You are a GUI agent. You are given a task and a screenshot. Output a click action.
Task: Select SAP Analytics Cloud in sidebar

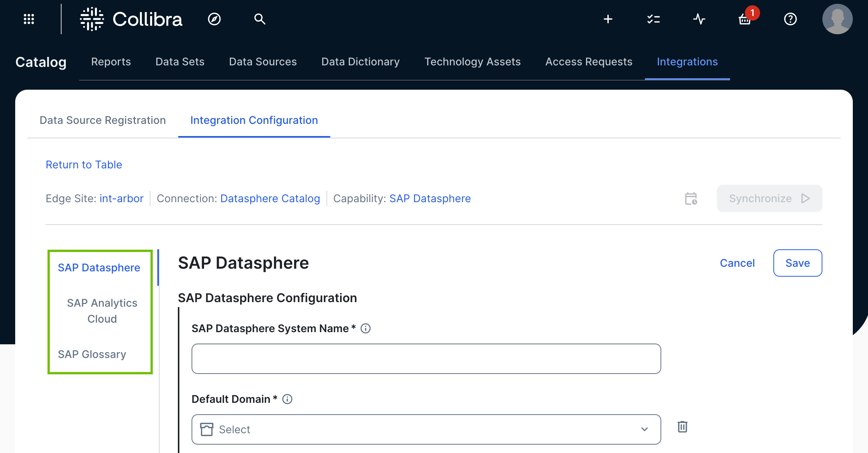click(102, 311)
